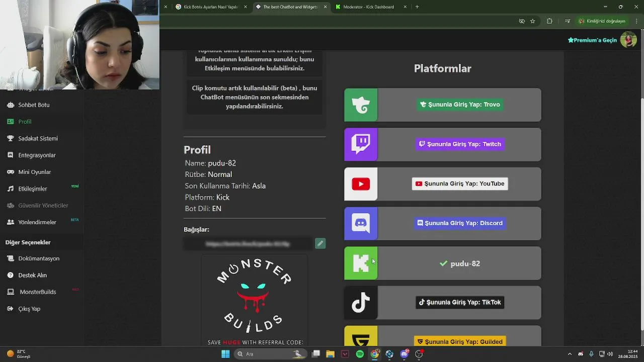Click the YouTube platform icon
The width and height of the screenshot is (644, 362).
(x=361, y=184)
